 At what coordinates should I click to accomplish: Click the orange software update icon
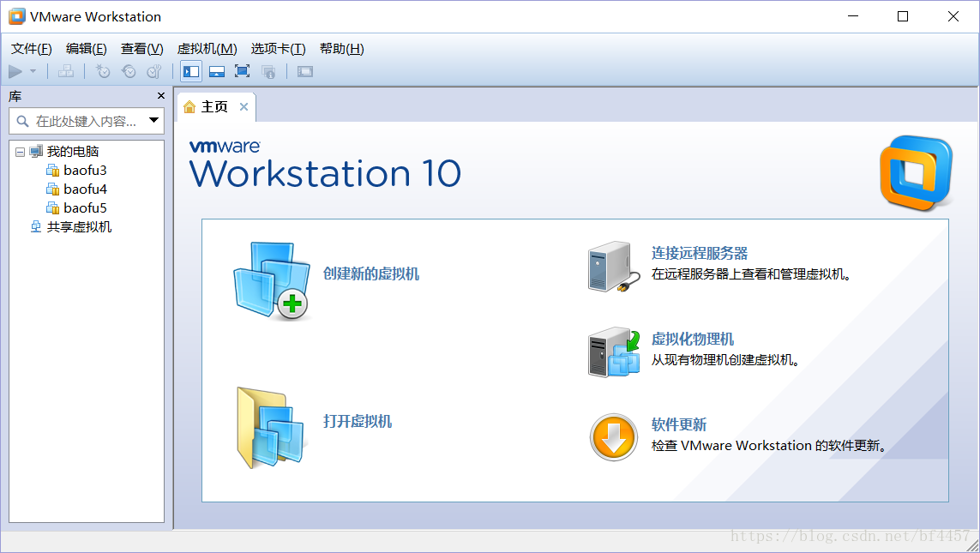(x=613, y=436)
